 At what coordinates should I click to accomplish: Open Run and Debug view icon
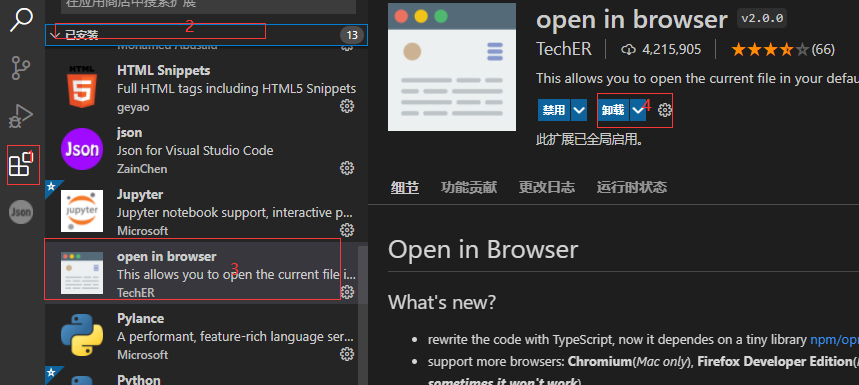click(x=21, y=116)
